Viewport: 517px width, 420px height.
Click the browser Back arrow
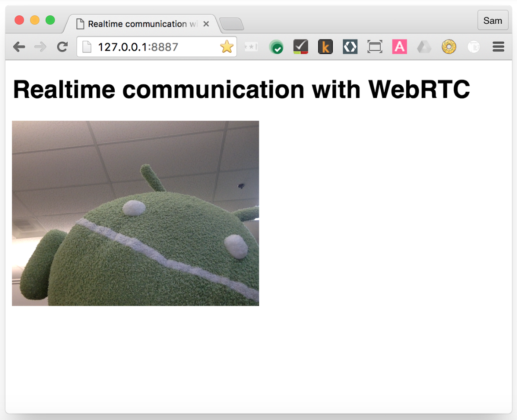[x=19, y=47]
